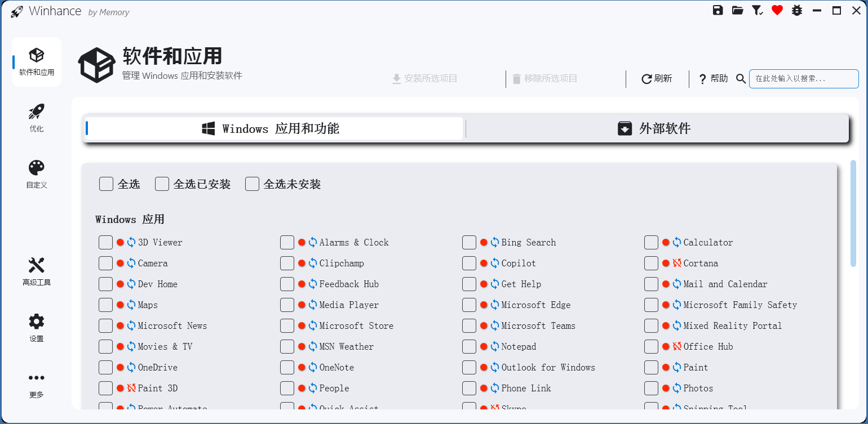The width and height of the screenshot is (868, 424).
Task: Open the 优化 rocket section
Action: point(37,118)
